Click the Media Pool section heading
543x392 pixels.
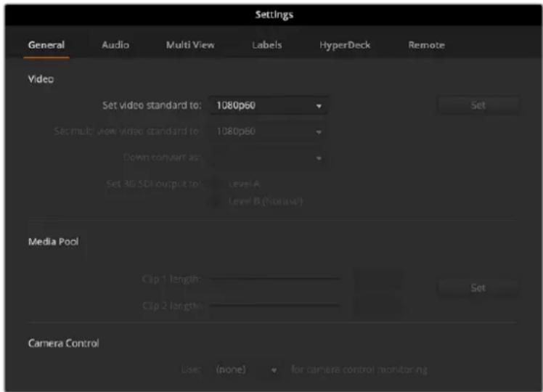click(53, 241)
